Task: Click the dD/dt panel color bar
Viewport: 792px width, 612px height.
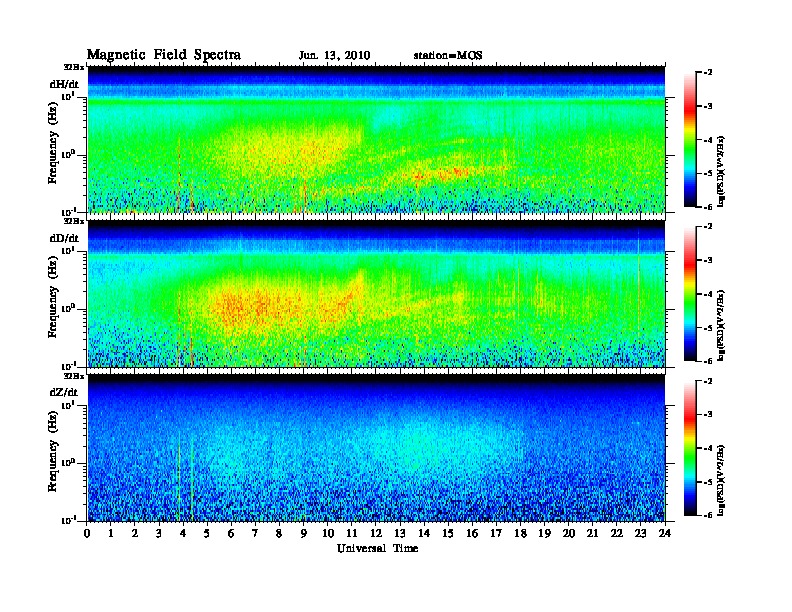Action: (x=690, y=294)
